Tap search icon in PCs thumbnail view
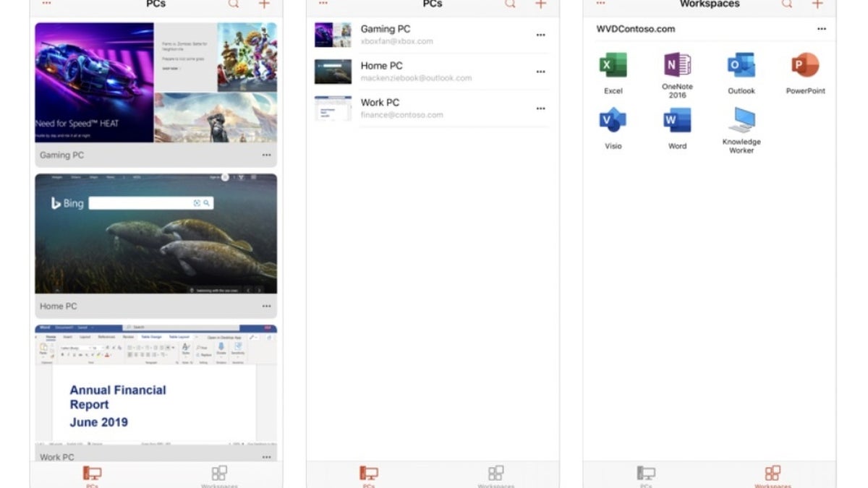The height and width of the screenshot is (488, 868). point(234,4)
